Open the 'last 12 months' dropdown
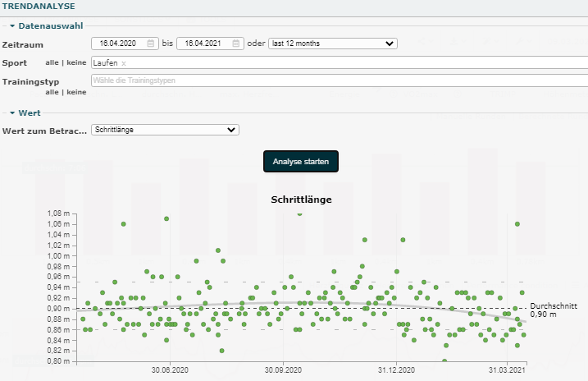The image size is (588, 381). [x=332, y=44]
